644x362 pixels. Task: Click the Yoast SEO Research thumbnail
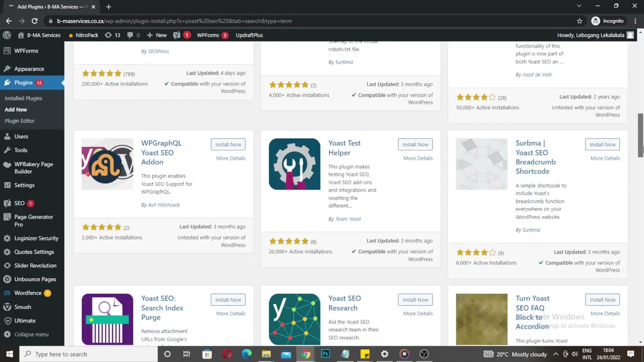pyautogui.click(x=294, y=319)
